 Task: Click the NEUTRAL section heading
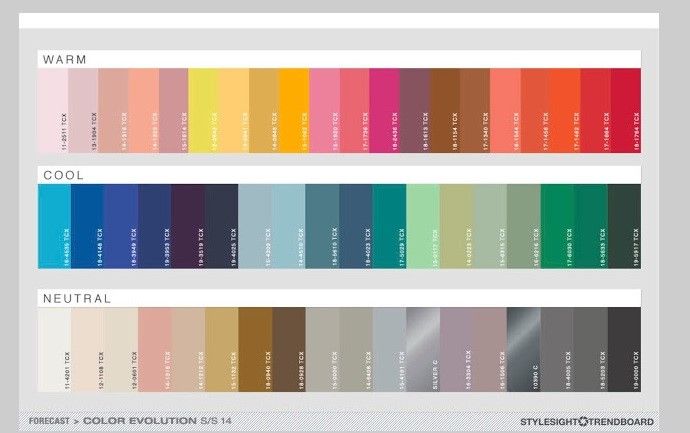point(77,298)
